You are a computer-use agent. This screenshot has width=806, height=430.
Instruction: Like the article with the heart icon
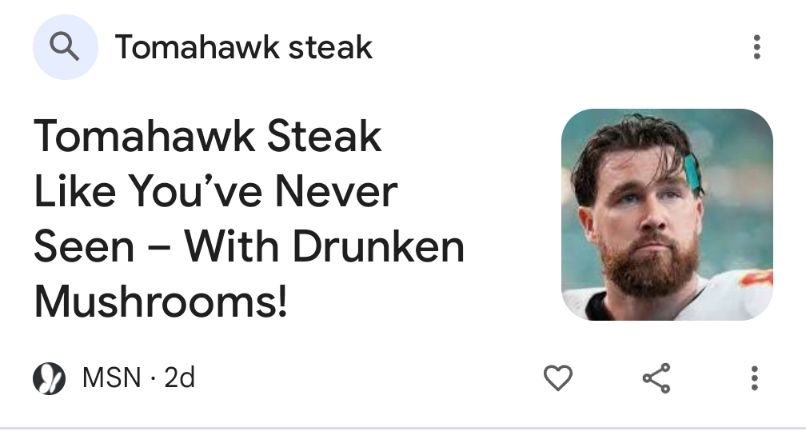pos(558,378)
